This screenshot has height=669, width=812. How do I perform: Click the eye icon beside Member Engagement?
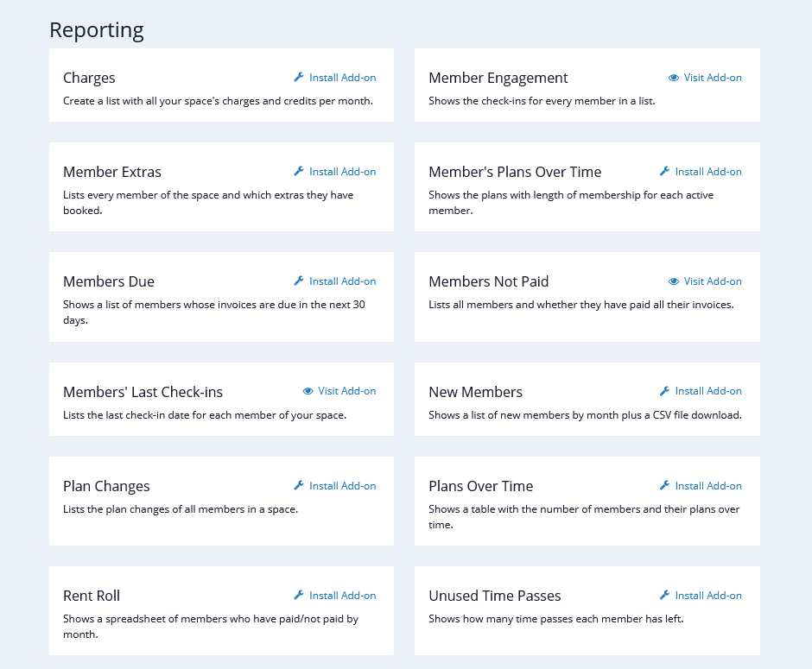[673, 77]
